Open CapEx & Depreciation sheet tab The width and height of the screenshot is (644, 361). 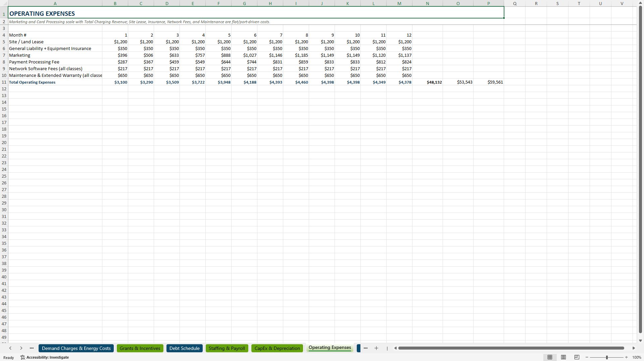pos(277,348)
